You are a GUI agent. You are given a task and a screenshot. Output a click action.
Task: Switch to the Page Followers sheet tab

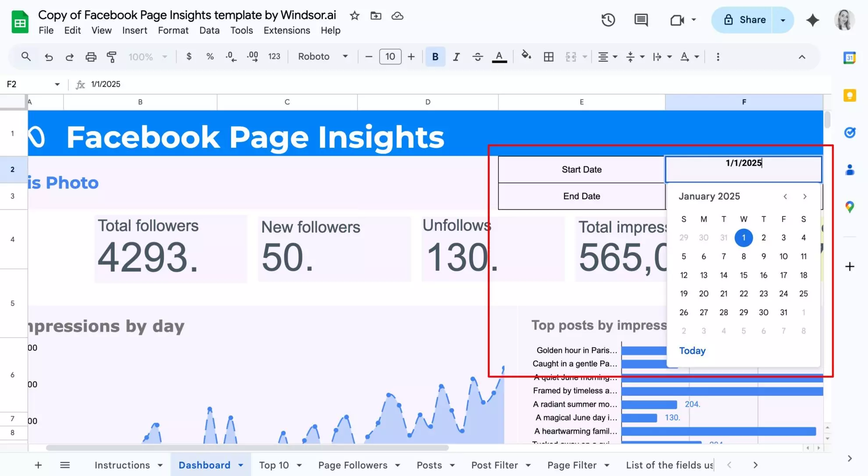coord(353,465)
